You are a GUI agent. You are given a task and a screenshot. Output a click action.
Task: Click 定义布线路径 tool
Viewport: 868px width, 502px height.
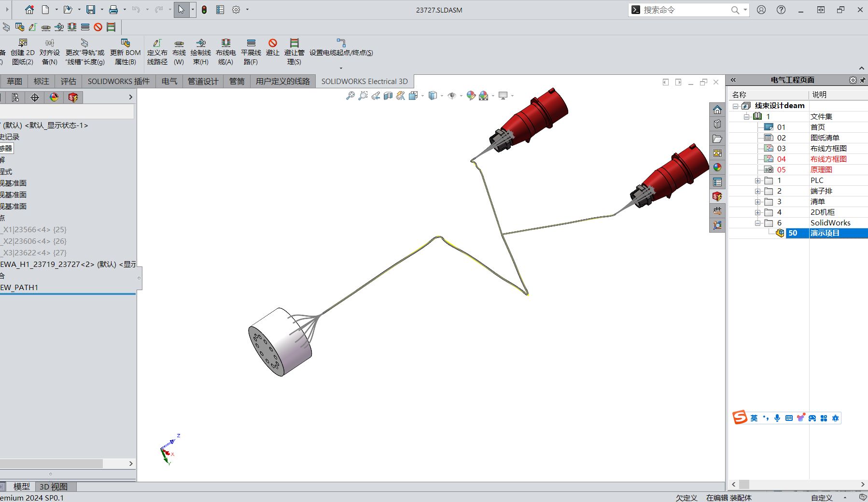coord(157,52)
